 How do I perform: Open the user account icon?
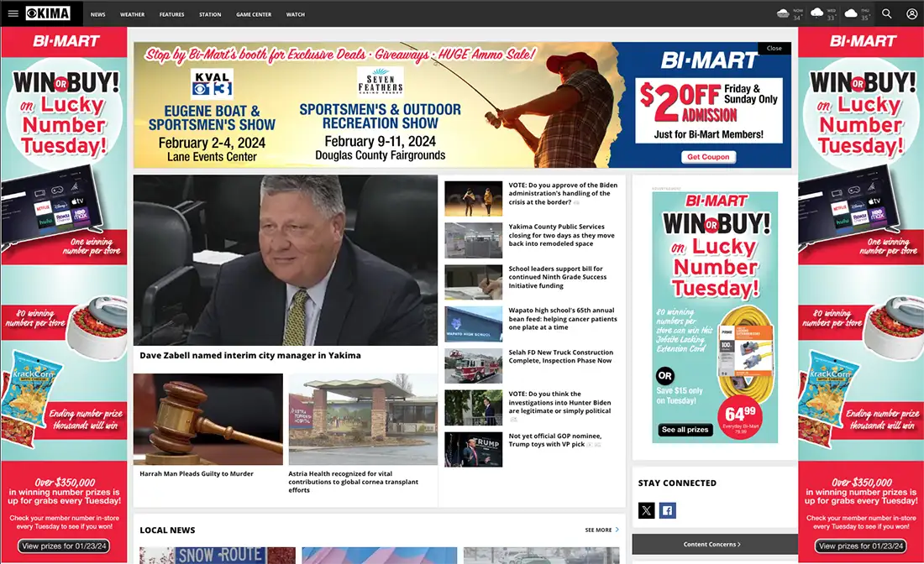(x=911, y=13)
